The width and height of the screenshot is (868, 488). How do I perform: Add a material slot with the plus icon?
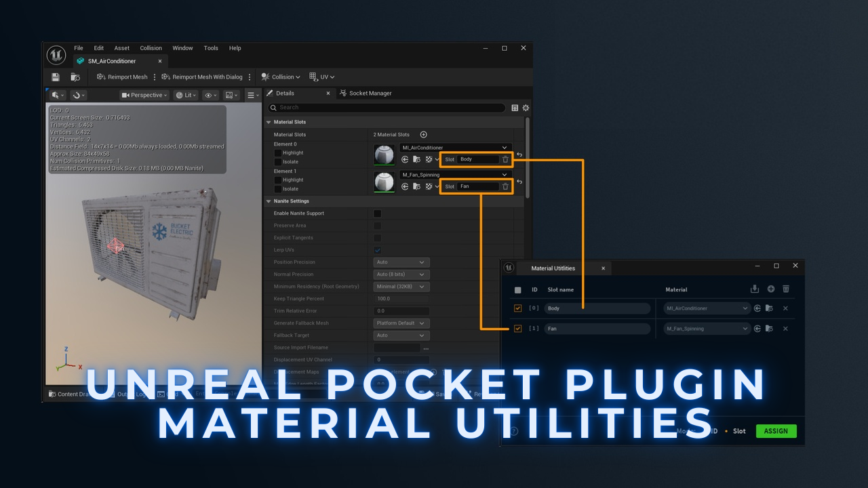pos(424,135)
